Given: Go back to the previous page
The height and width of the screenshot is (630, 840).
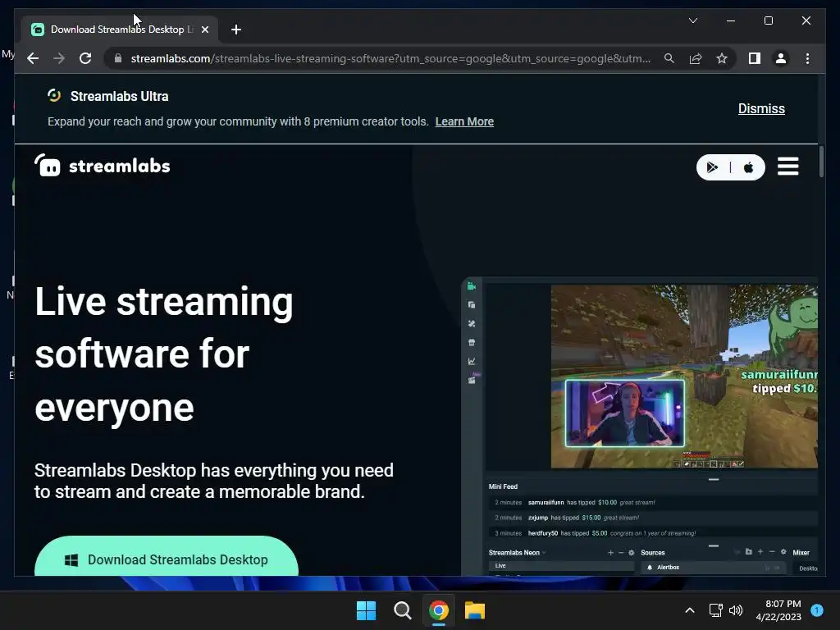Looking at the screenshot, I should pyautogui.click(x=33, y=58).
